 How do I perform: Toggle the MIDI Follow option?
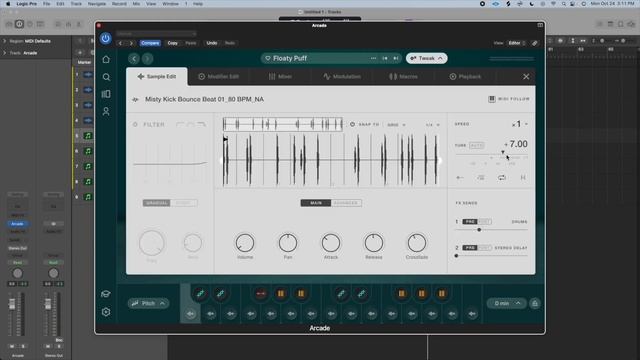click(509, 99)
